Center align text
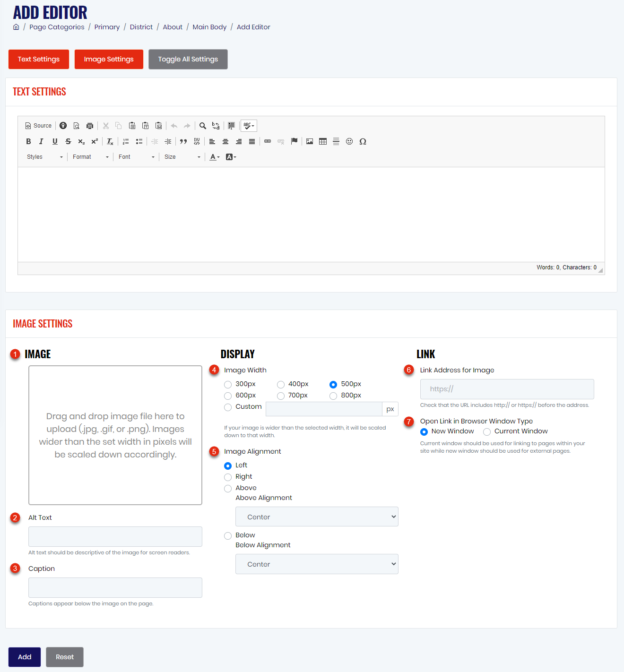 pyautogui.click(x=225, y=141)
